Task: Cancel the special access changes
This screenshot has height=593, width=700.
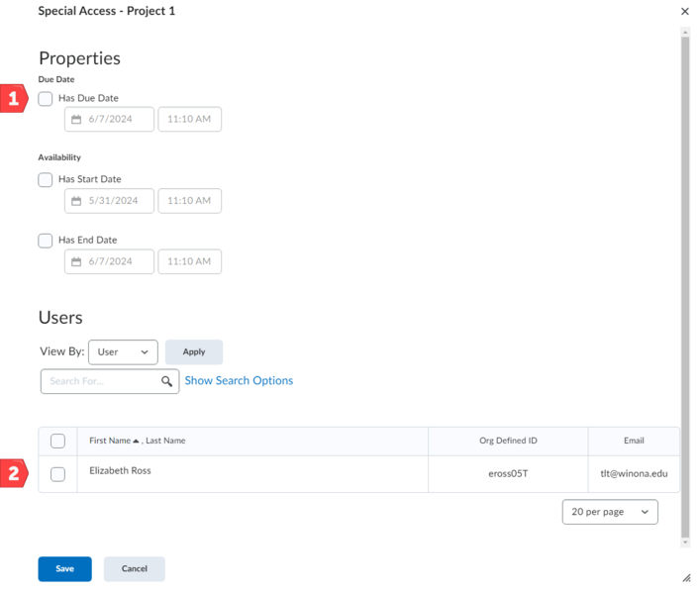Action: pos(134,569)
